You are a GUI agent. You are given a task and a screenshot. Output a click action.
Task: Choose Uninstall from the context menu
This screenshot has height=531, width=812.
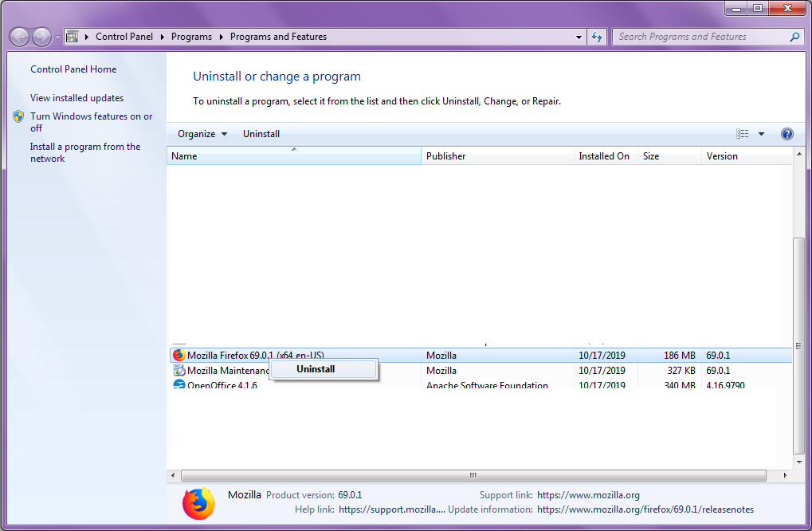[324, 369]
